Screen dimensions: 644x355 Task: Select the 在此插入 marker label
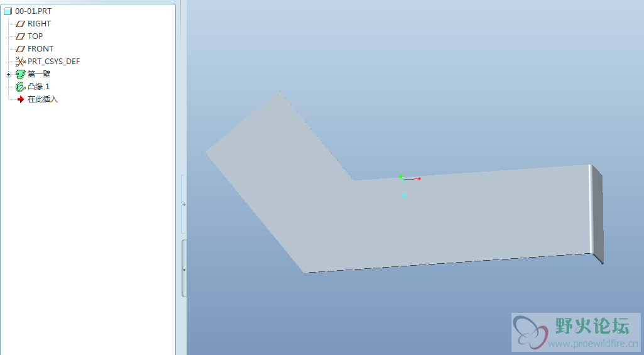tap(43, 99)
